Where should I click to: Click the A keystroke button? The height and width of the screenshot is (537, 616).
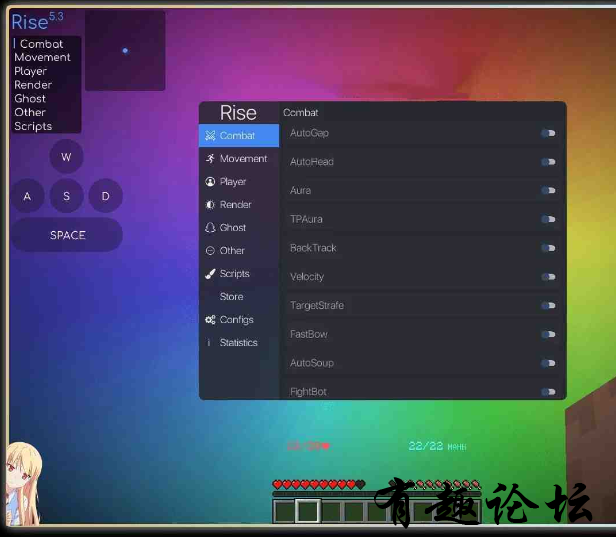27,196
